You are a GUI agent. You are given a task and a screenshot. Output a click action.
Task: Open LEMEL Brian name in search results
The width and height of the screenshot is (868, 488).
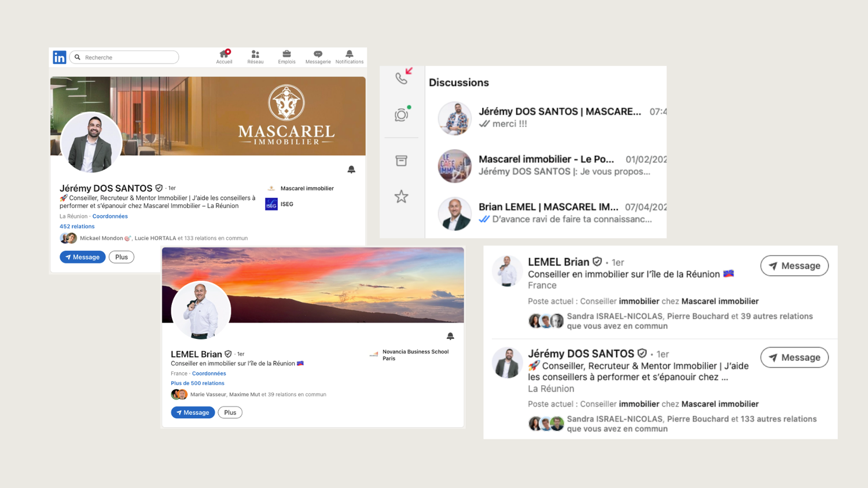[x=558, y=262]
